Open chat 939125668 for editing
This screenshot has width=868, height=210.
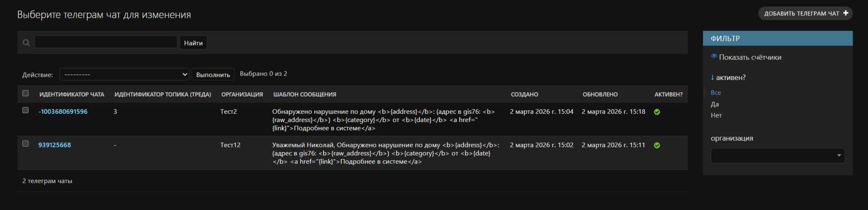click(x=54, y=145)
